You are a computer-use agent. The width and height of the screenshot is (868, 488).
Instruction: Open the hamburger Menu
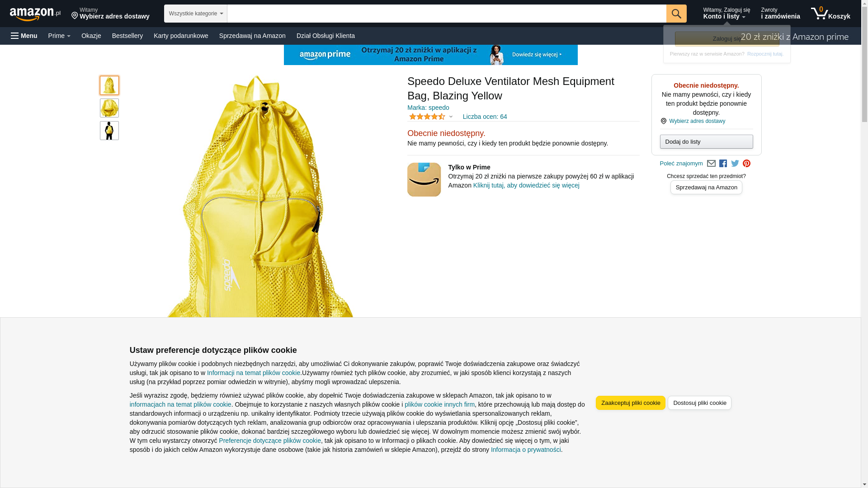click(24, 36)
